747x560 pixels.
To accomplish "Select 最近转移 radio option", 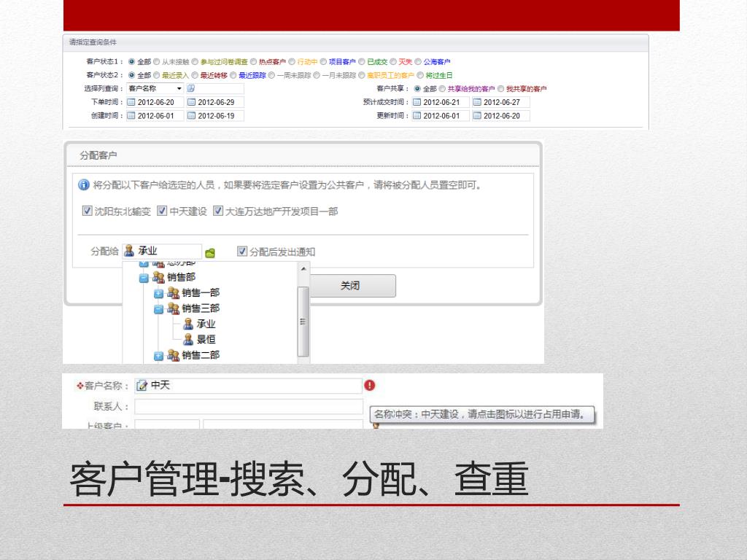I will click(195, 75).
